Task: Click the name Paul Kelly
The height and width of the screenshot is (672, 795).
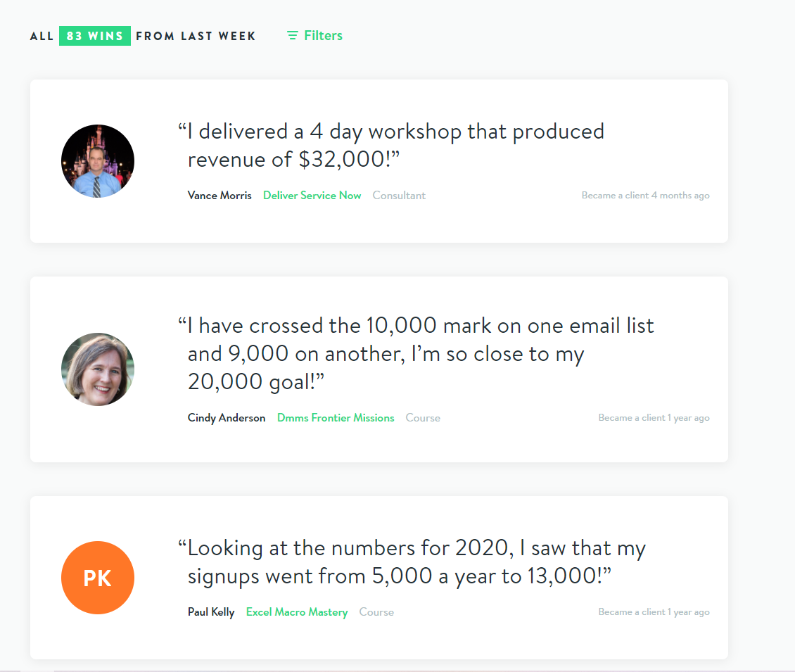Action: point(211,612)
